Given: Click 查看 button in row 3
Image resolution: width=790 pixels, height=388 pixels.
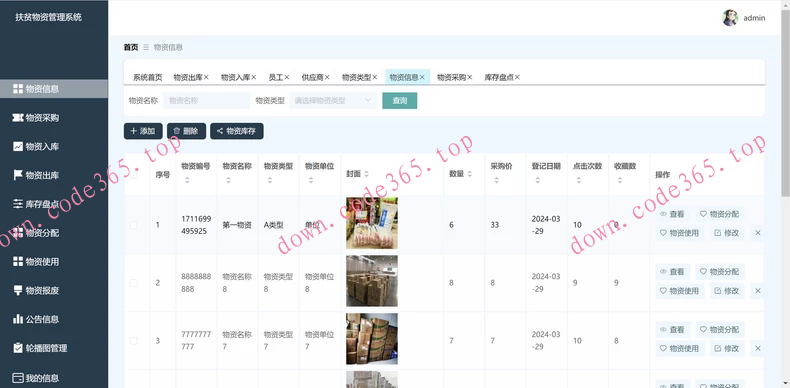Looking at the screenshot, I should tap(673, 330).
